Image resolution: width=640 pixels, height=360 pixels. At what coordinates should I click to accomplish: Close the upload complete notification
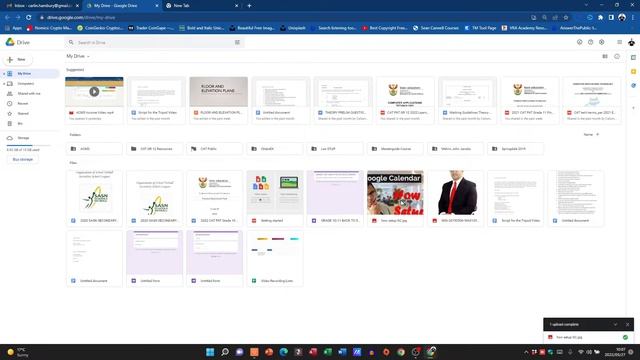click(x=627, y=324)
